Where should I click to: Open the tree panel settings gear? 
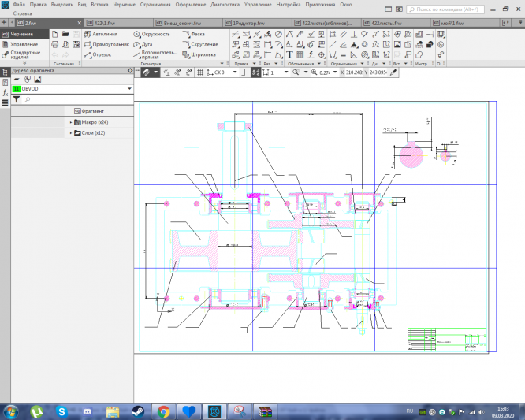(130, 71)
